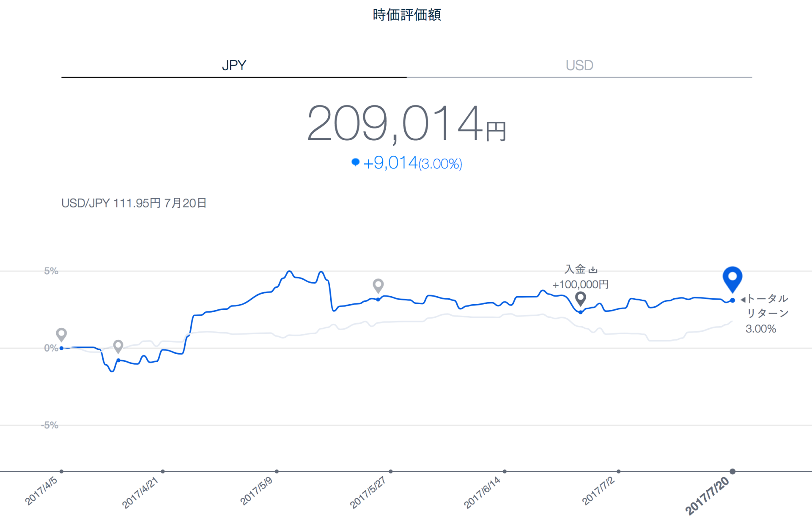Select the 2017/7/2 timeline dot
This screenshot has height=524, width=812.
pos(618,471)
